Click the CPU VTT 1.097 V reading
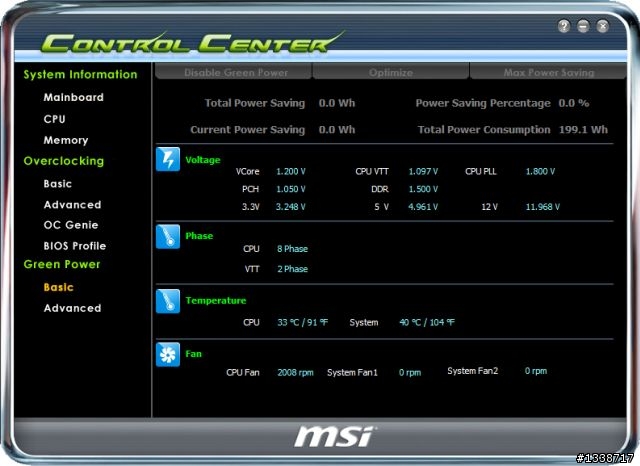 (x=423, y=171)
